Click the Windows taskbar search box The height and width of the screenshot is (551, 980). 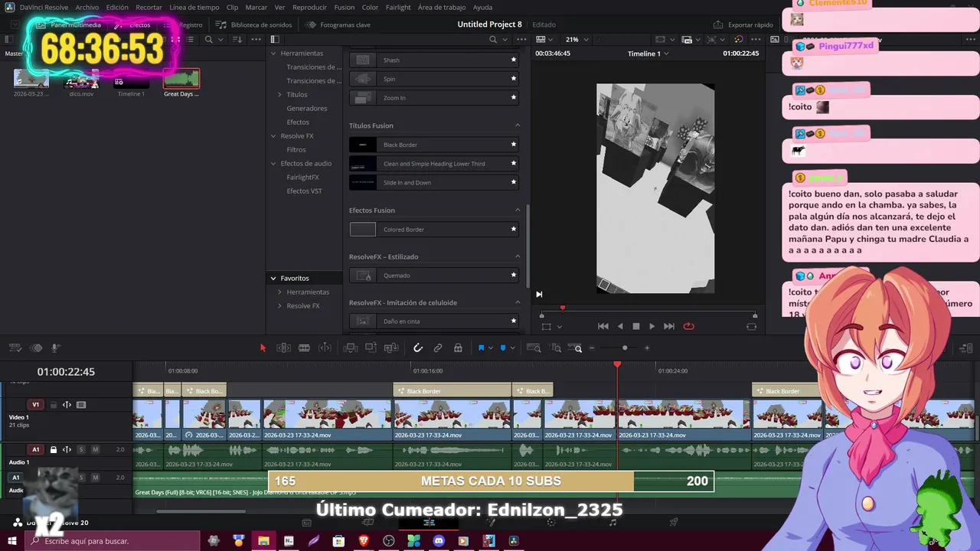tap(113, 541)
